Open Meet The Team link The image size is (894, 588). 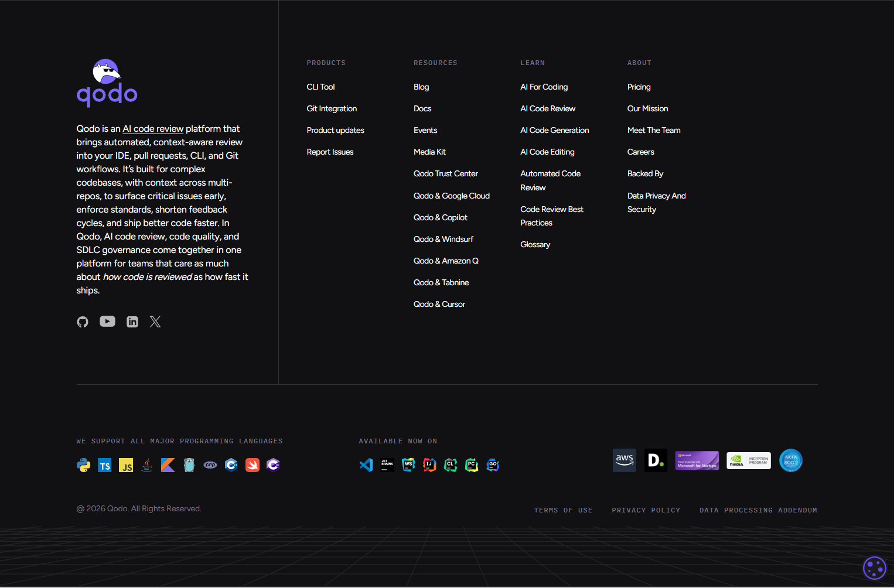click(654, 130)
